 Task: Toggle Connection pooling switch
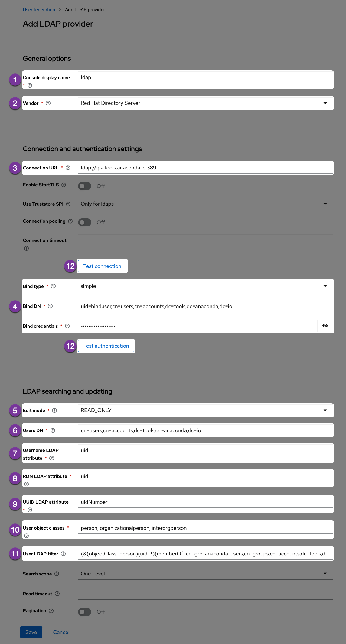[85, 222]
